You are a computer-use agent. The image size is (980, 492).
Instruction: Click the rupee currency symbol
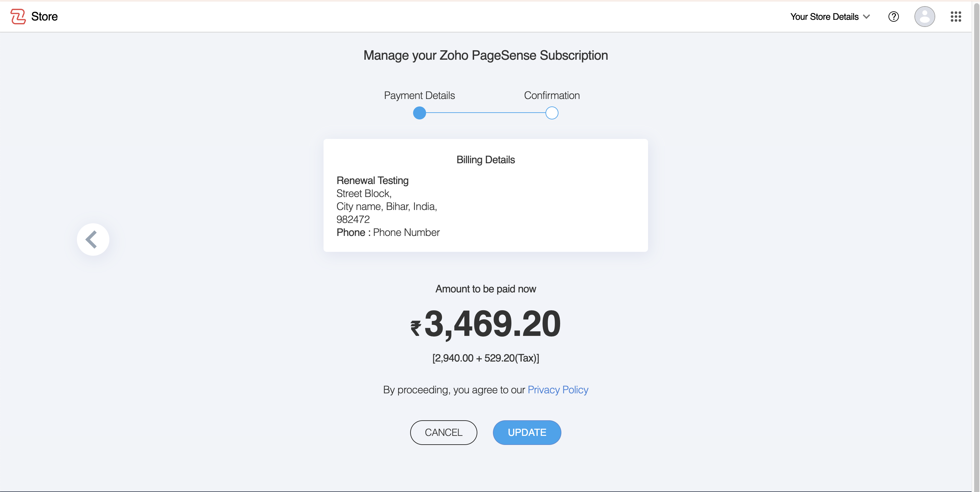(415, 327)
